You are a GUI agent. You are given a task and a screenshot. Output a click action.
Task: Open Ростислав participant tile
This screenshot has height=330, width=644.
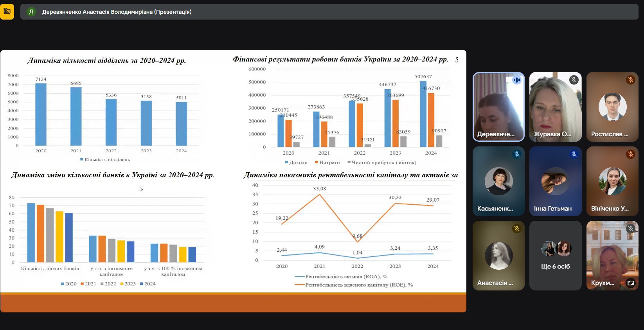[x=612, y=106]
